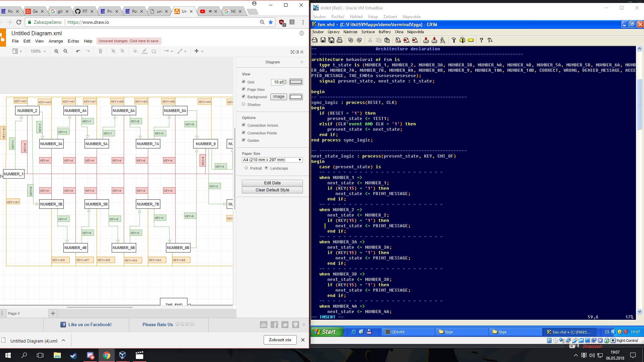
Task: Run make with hammer icon in GVIM
Action: pyautogui.click(x=454, y=40)
